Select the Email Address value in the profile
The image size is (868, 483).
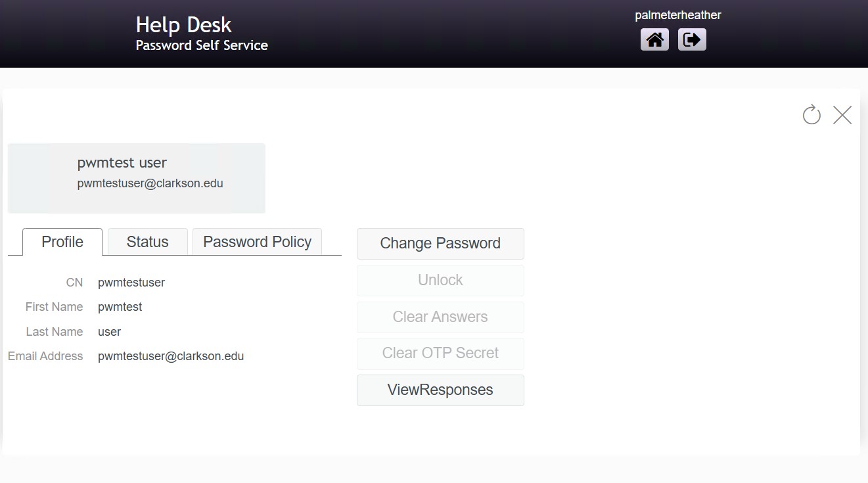click(171, 356)
